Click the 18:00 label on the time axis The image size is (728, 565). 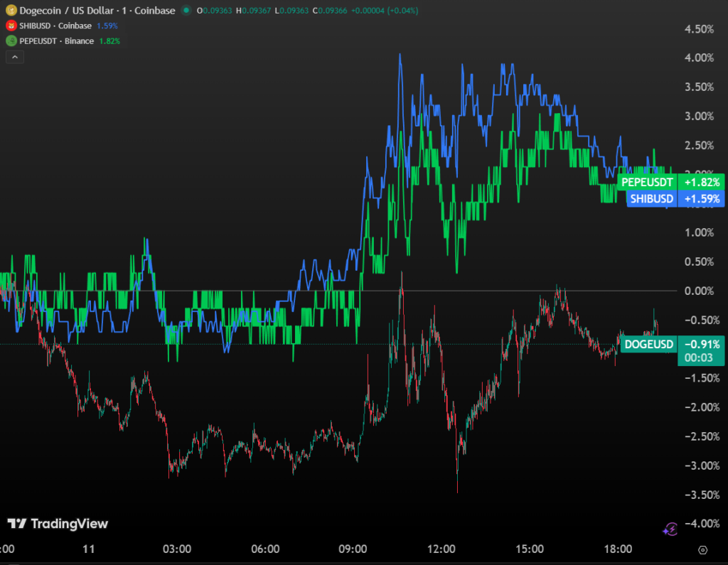pos(617,549)
